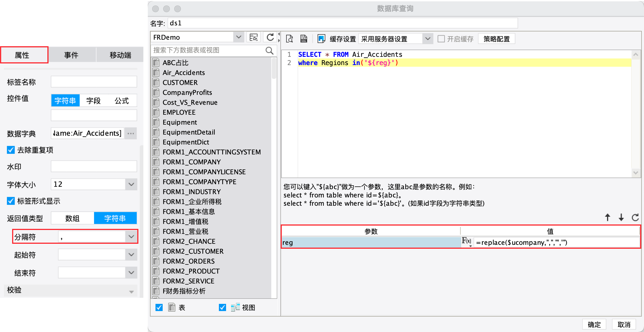The image size is (644, 332).
Task: Select Air_Accidents in the table list
Action: click(184, 73)
